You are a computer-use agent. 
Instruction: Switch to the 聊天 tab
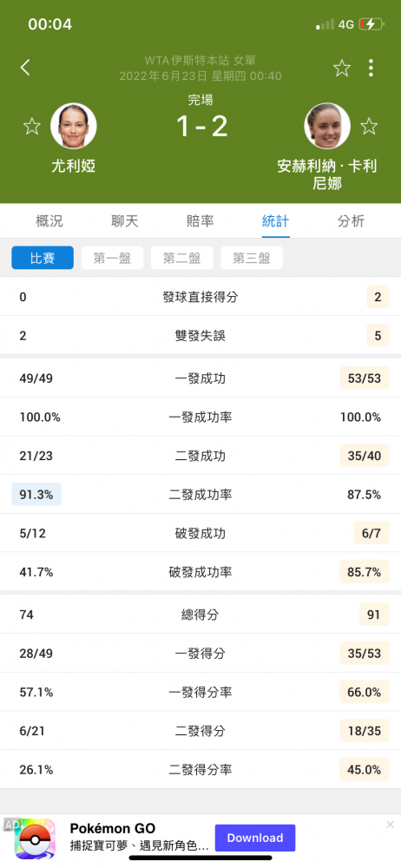[x=125, y=221]
